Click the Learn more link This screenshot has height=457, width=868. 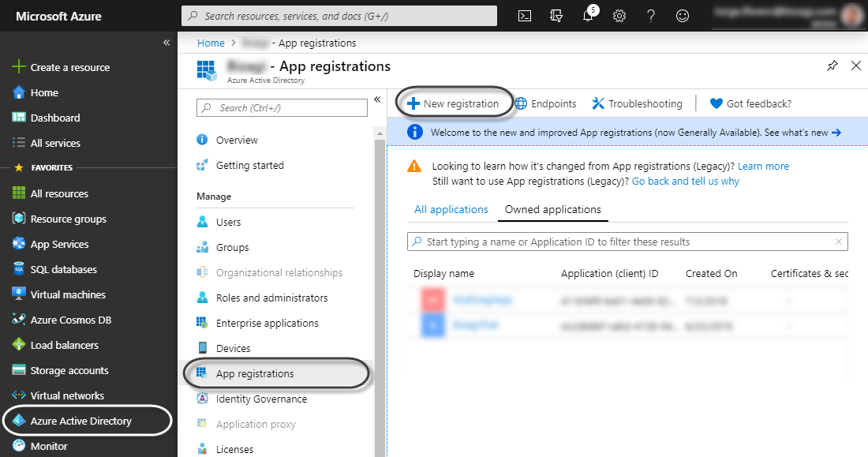point(763,167)
